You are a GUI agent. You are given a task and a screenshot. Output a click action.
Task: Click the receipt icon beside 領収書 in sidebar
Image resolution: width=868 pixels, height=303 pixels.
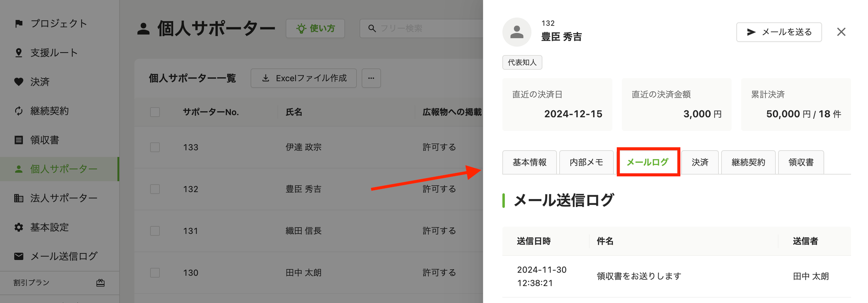(x=19, y=140)
